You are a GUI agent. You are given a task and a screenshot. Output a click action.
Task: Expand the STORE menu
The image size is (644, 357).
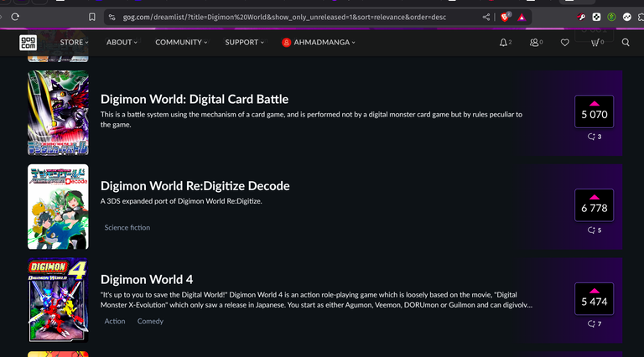click(x=74, y=42)
